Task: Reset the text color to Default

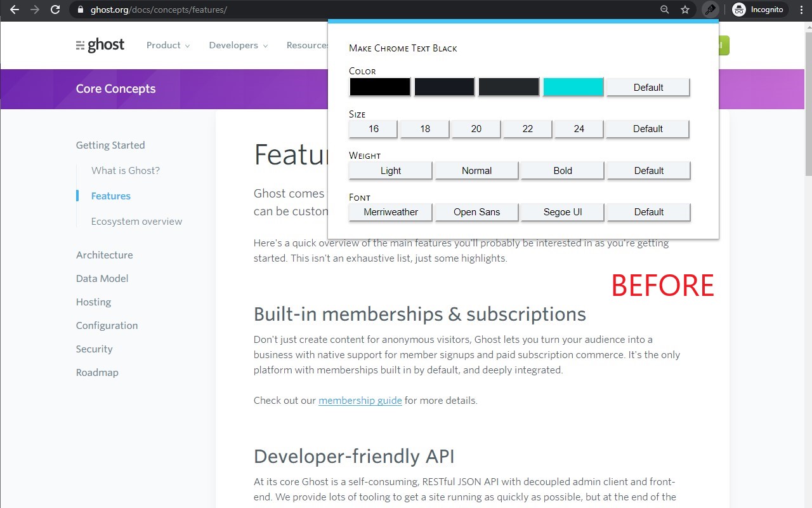Action: tap(648, 88)
